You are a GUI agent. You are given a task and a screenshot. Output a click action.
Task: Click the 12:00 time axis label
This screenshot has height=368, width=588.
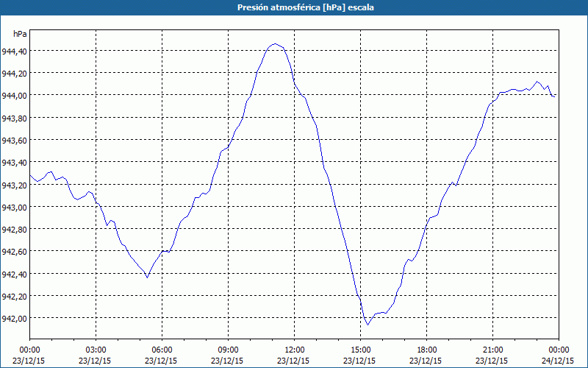pyautogui.click(x=295, y=350)
